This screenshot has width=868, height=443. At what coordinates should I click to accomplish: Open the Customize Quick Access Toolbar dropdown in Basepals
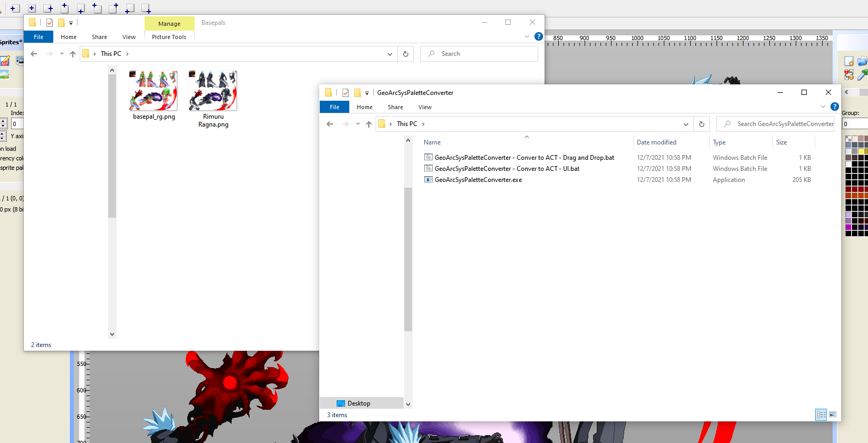[71, 23]
